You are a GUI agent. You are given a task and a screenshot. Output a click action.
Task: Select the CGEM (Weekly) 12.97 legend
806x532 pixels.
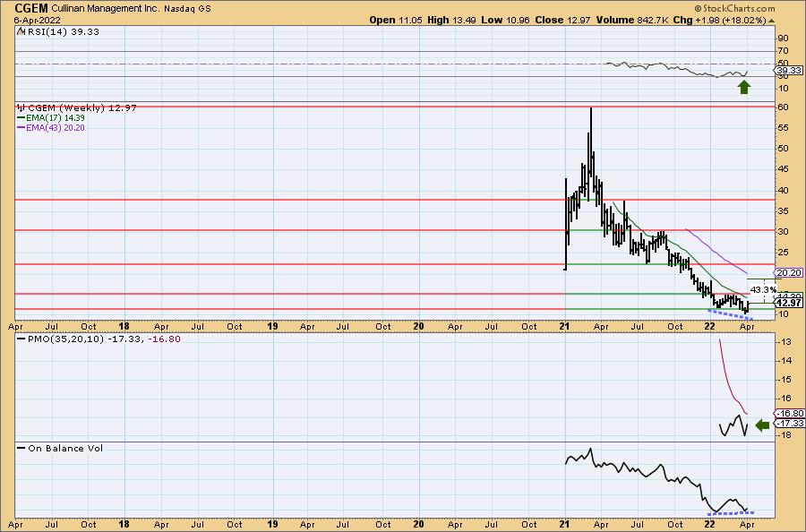pos(81,108)
